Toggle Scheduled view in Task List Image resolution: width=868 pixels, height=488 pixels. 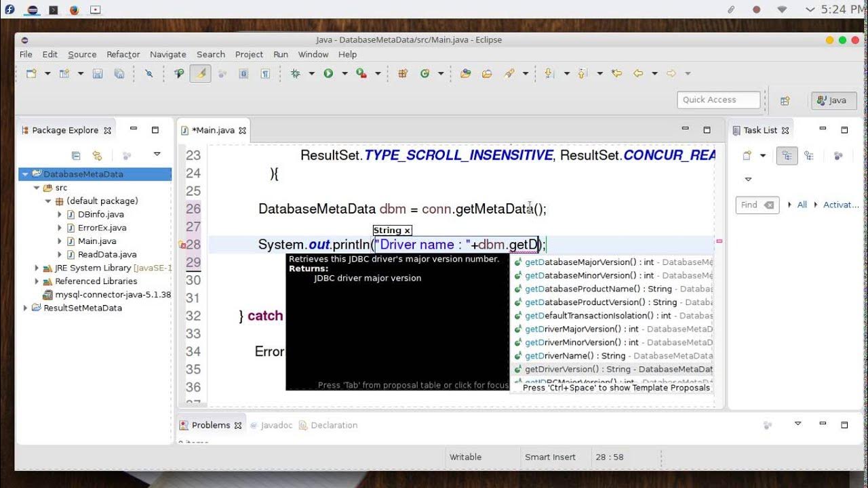[x=808, y=155]
